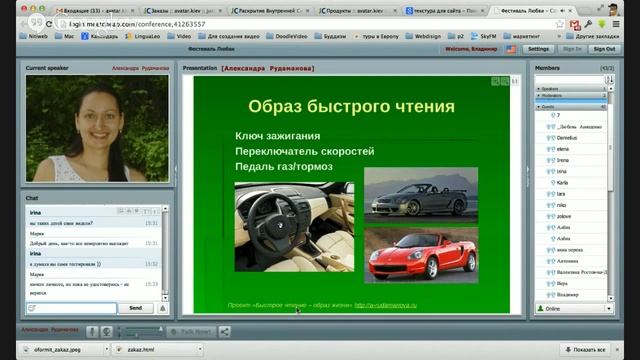Open oformit_zakaz.jpeg download options arrow
The height and width of the screenshot is (360, 640).
tap(107, 349)
